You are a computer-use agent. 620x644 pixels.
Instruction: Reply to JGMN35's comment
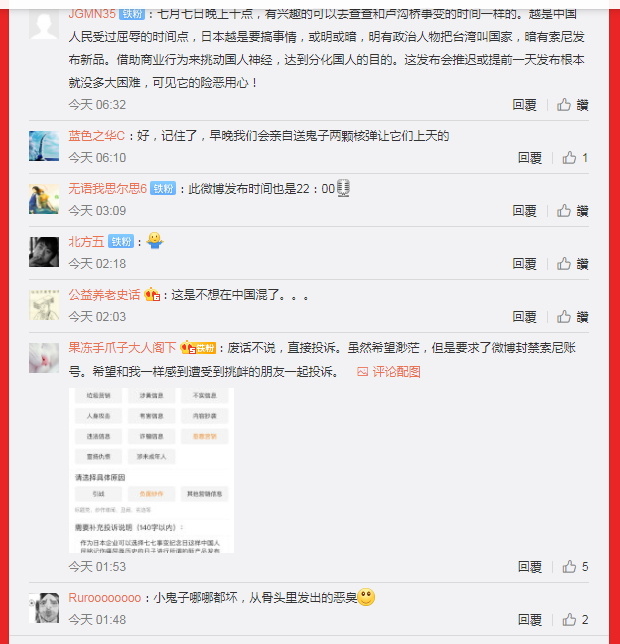pyautogui.click(x=524, y=105)
